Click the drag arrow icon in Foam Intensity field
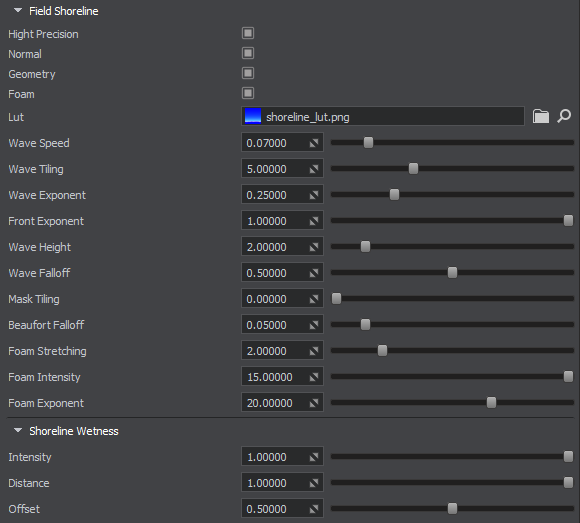580x523 pixels. [x=314, y=377]
